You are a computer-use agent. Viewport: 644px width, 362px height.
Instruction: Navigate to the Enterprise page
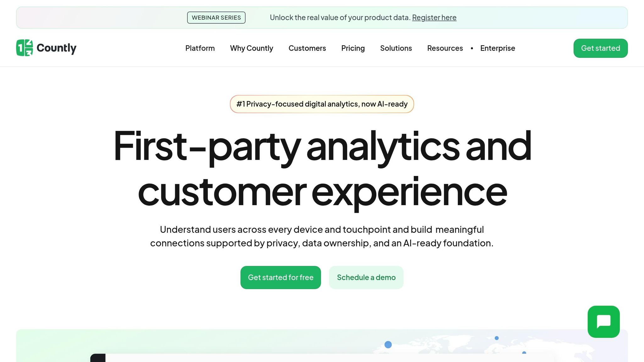497,48
